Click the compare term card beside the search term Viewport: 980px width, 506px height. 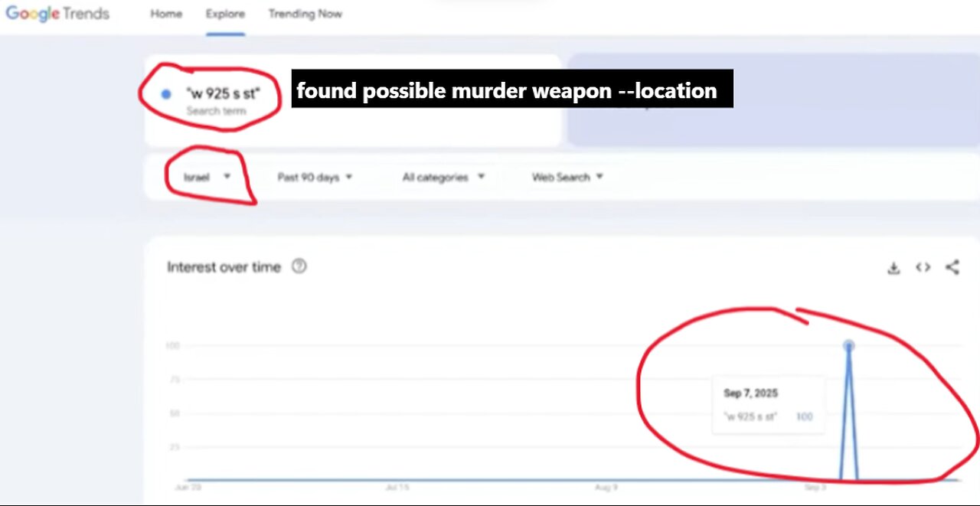pos(773,100)
